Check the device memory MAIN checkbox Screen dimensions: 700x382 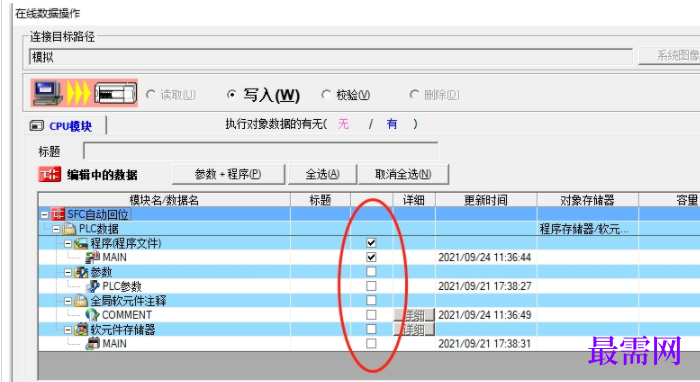pos(371,343)
